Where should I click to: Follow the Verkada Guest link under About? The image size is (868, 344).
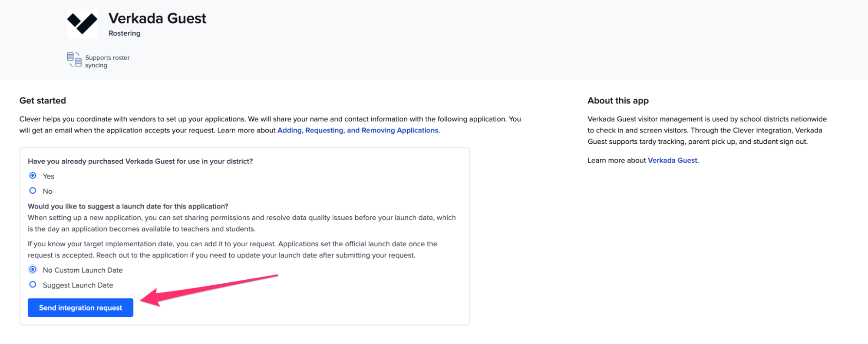672,160
